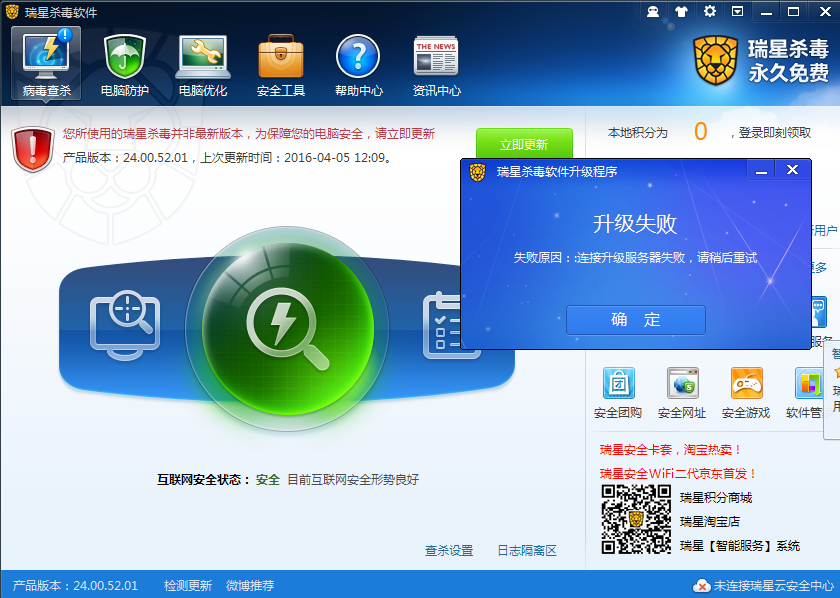Click the 瑞星 QR code image

(636, 519)
